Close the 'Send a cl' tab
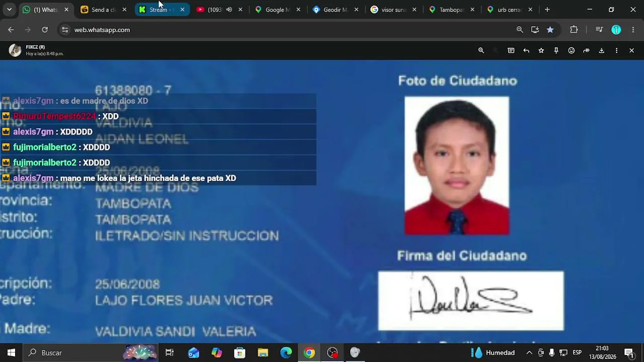 (x=124, y=10)
